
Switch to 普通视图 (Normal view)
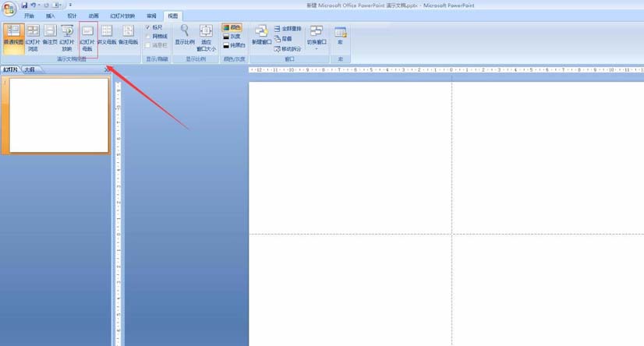[13, 38]
